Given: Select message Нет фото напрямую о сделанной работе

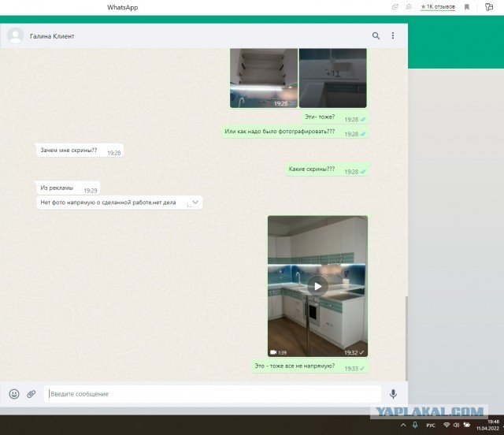Looking at the screenshot, I should click(x=119, y=203).
